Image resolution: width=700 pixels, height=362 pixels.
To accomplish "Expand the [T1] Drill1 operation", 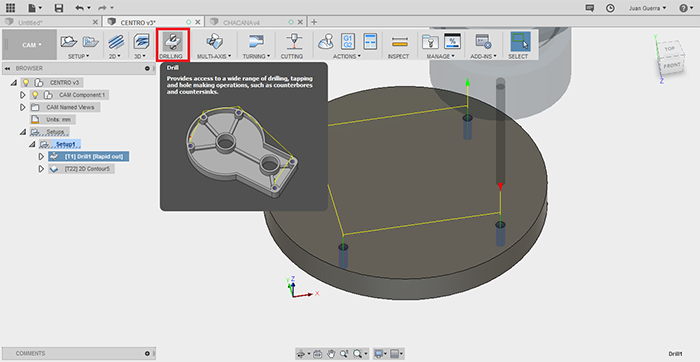I will click(x=41, y=157).
